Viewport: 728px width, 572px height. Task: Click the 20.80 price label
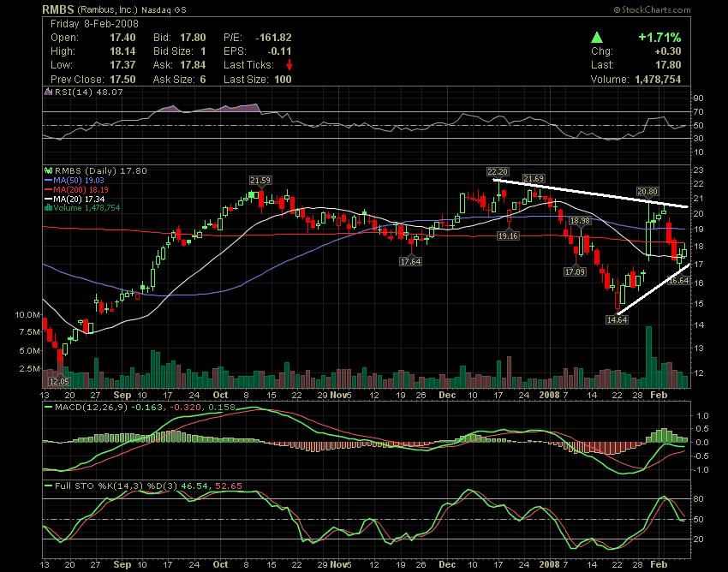(x=647, y=191)
